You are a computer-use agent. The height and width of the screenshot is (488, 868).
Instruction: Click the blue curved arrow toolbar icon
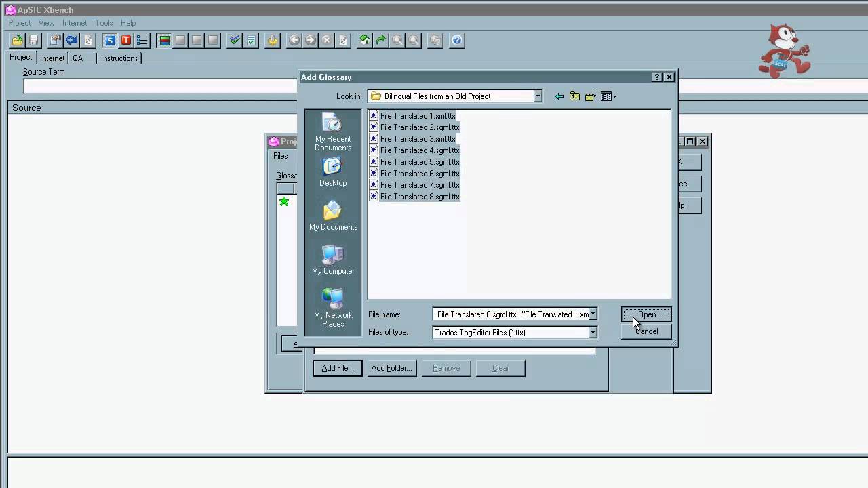point(72,41)
